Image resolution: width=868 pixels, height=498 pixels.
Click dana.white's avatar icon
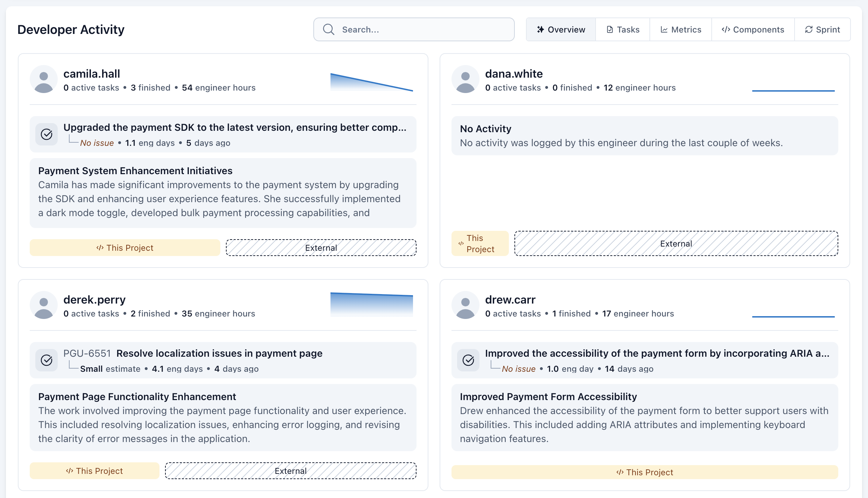coord(465,79)
